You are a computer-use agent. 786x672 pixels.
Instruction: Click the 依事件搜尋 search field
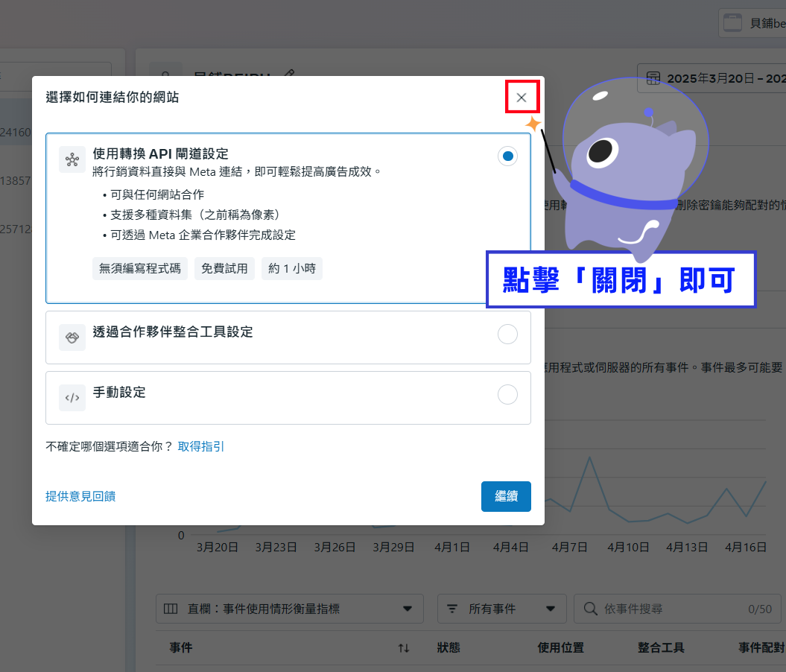tap(677, 609)
